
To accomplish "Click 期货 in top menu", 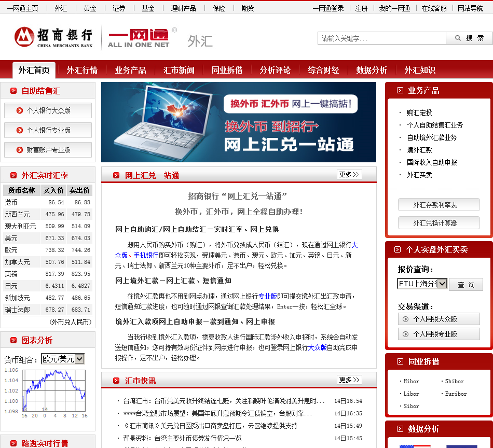I will coord(248,8).
